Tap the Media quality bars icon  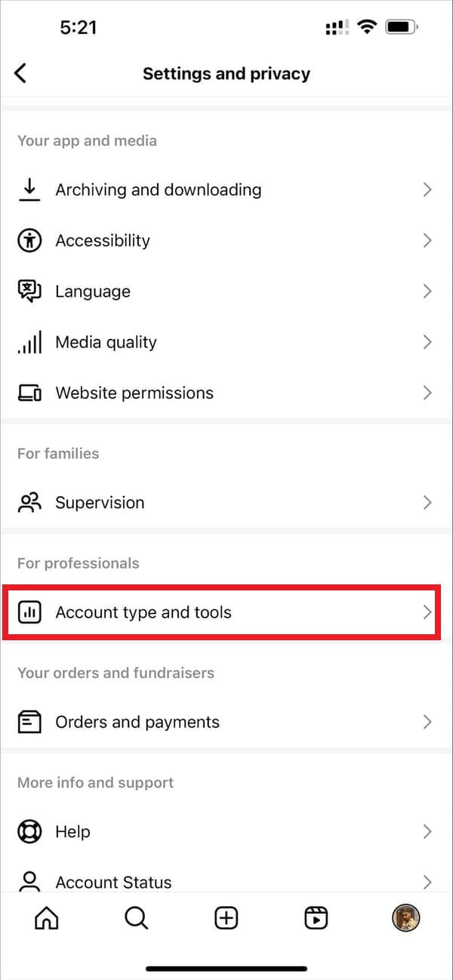click(x=29, y=343)
